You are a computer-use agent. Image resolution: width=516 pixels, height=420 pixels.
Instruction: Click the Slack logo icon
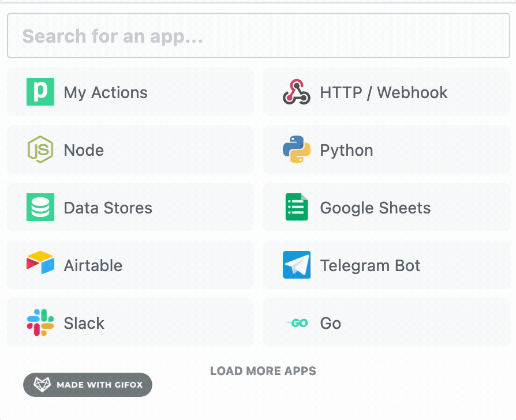coord(40,322)
